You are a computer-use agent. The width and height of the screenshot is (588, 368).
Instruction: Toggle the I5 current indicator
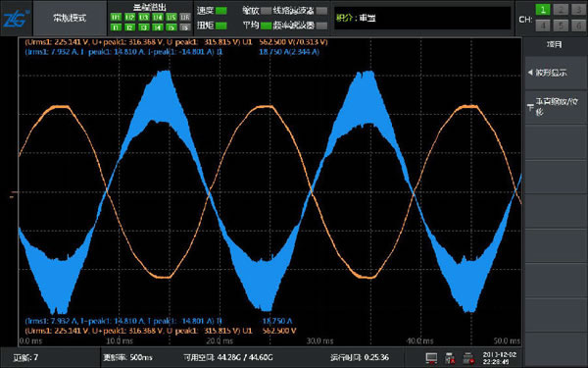coord(171,27)
